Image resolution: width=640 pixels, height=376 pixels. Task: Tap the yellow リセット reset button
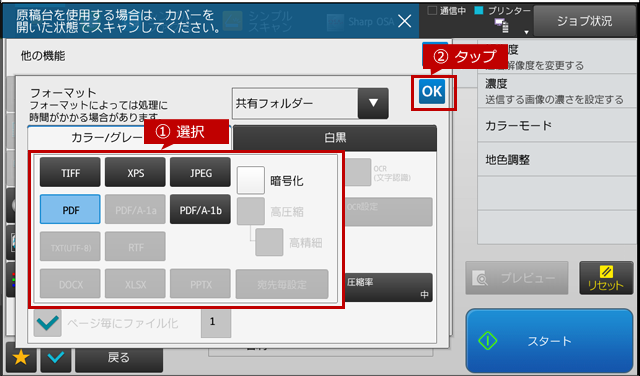(606, 278)
